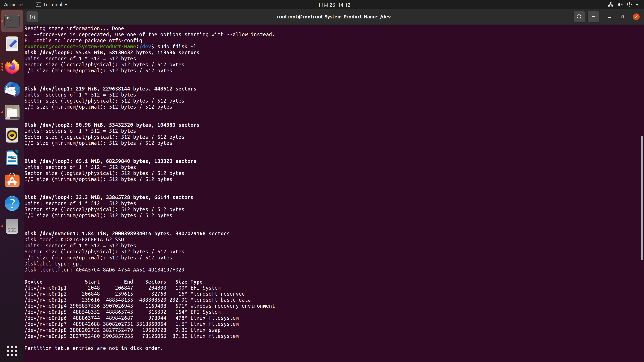The height and width of the screenshot is (362, 644).
Task: Open LibreOffice Writer from dock
Action: click(12, 158)
